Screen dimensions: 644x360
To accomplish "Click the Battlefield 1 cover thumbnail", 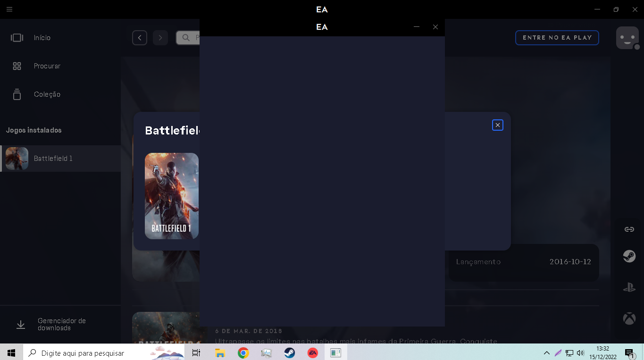I will [x=172, y=196].
